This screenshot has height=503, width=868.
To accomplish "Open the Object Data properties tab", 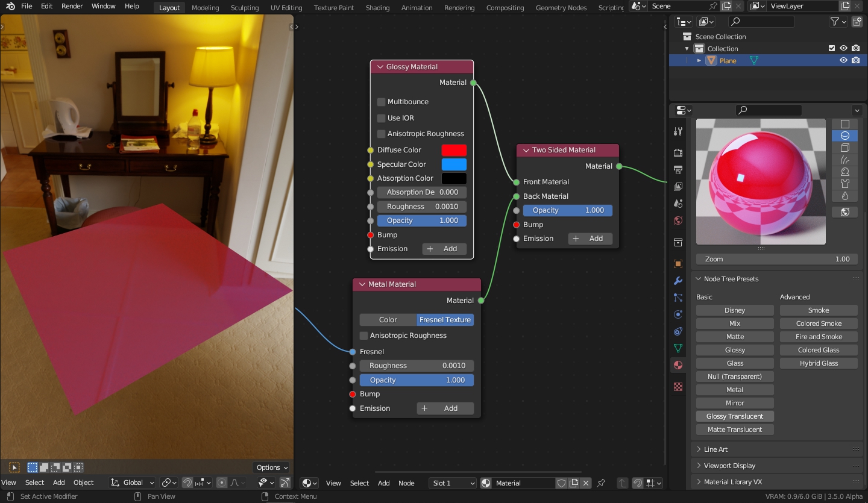I will [x=678, y=348].
